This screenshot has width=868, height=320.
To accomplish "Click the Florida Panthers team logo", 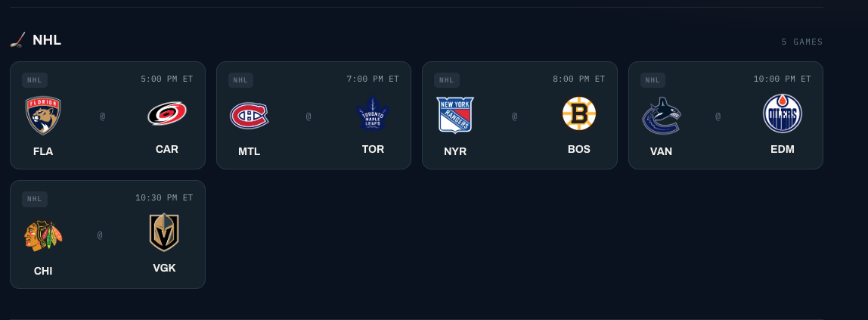I will click(43, 116).
